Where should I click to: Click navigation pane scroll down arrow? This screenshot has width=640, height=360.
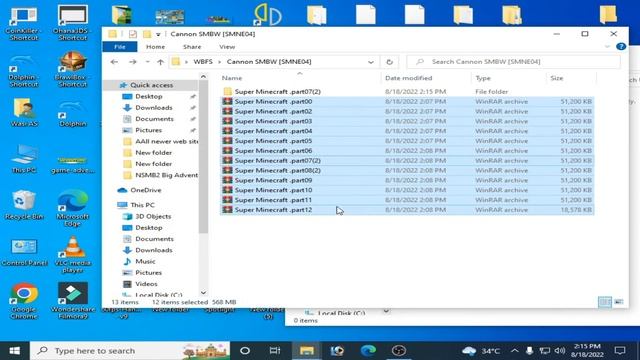(x=203, y=293)
